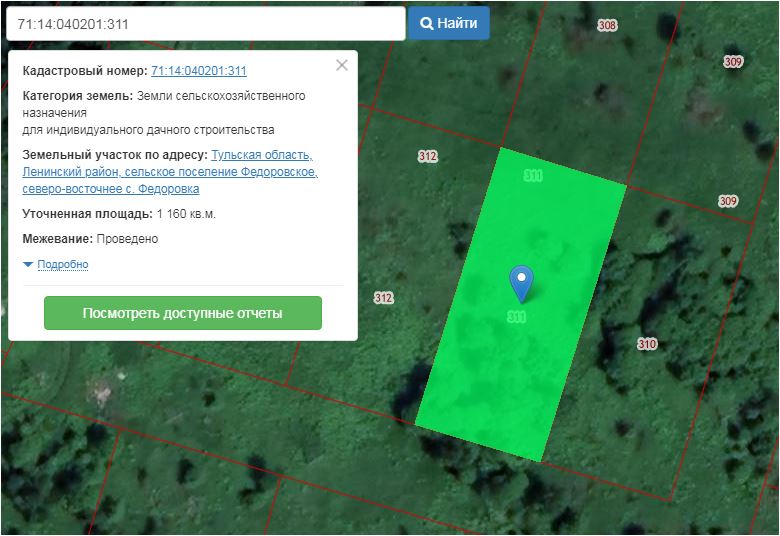Select the upper 312 parcel label

(428, 156)
